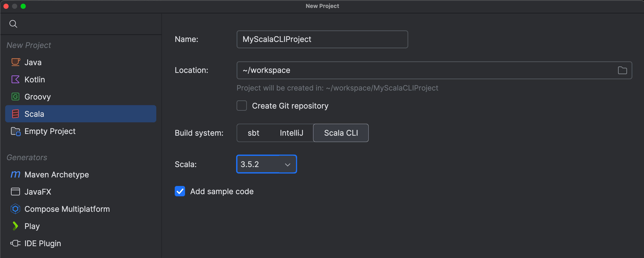The height and width of the screenshot is (258, 644).
Task: Enable the Create Git repository checkbox
Action: point(241,105)
